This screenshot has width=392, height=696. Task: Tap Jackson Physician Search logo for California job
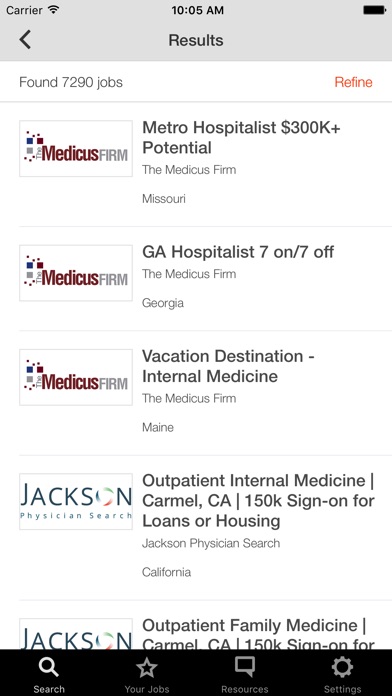(76, 501)
